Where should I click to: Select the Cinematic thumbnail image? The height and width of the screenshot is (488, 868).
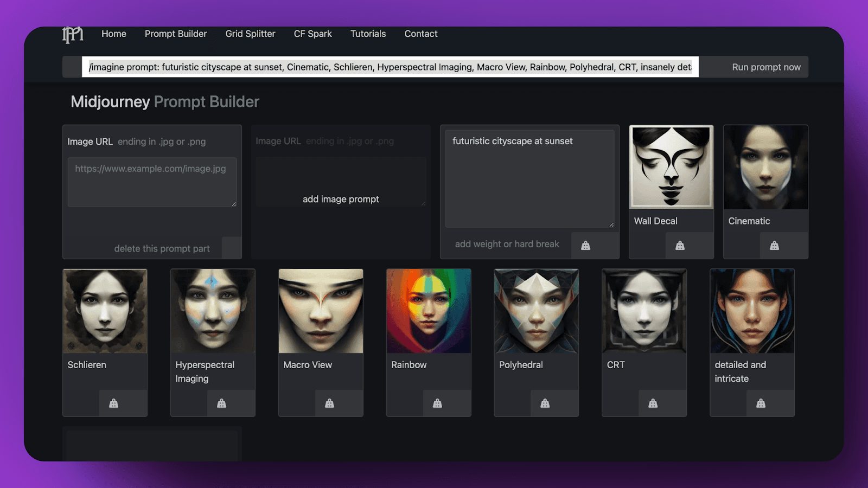[x=765, y=167]
